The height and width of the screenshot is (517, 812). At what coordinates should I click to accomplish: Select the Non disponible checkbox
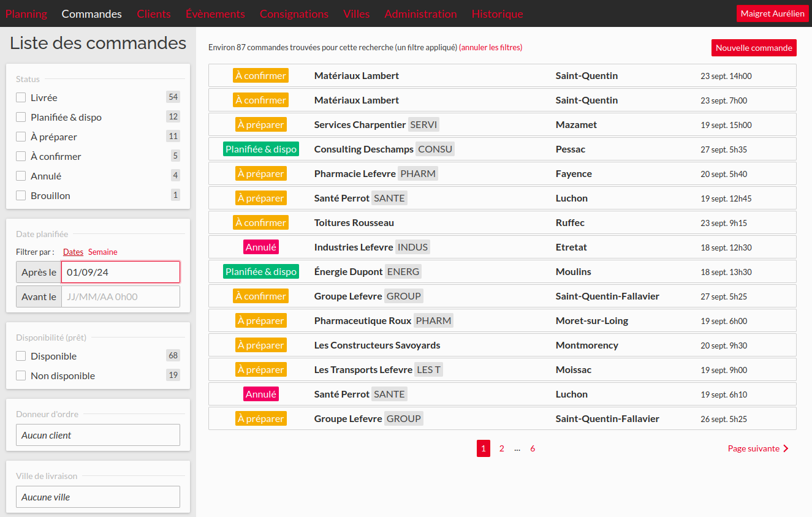coord(21,375)
